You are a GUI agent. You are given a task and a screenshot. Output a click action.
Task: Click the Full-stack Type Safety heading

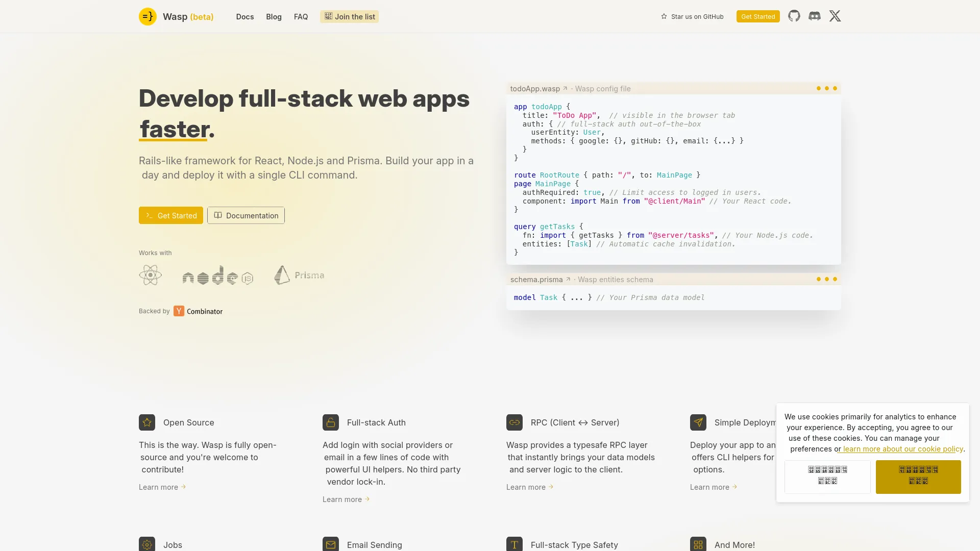coord(574,545)
